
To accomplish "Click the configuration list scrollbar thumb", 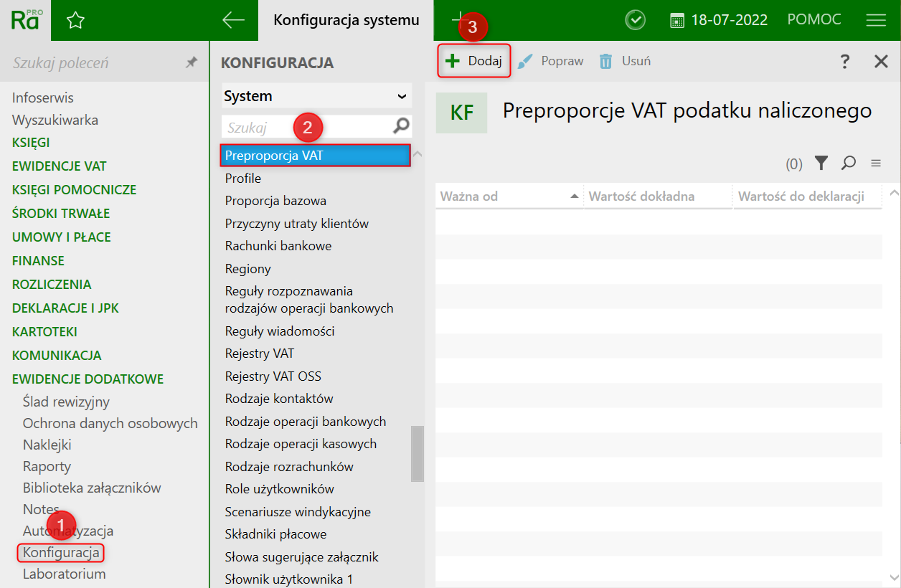I will tap(417, 453).
